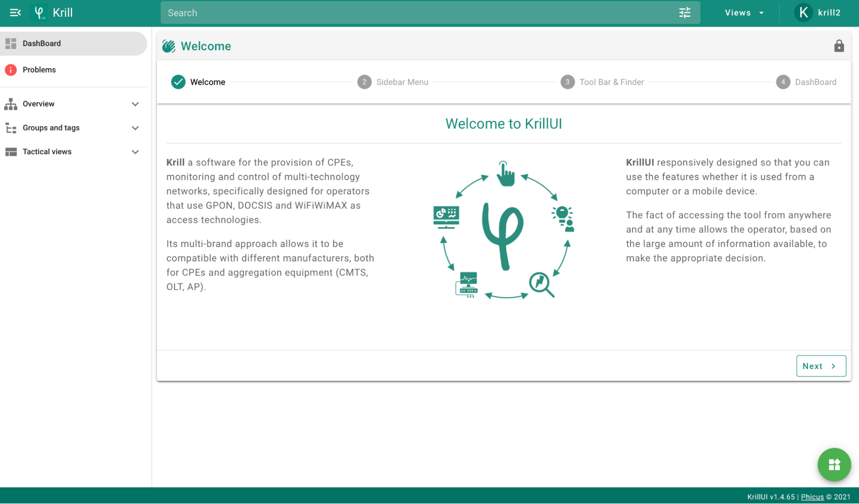Open the Phicus link in footer
The width and height of the screenshot is (859, 504).
[x=812, y=497]
